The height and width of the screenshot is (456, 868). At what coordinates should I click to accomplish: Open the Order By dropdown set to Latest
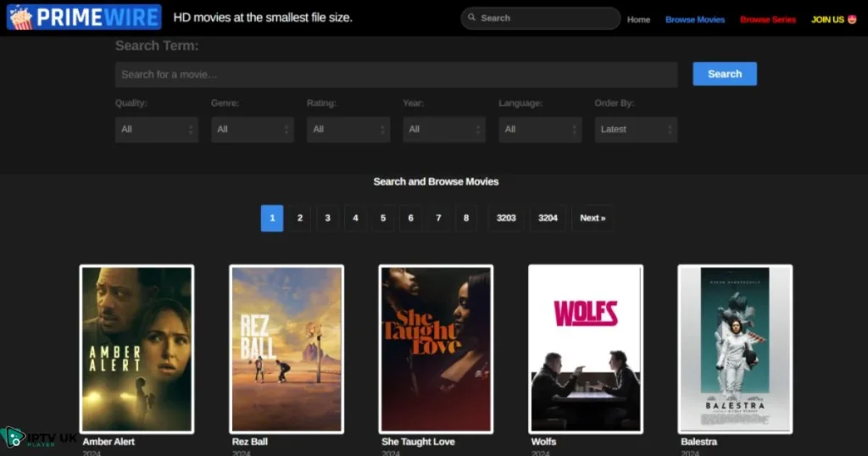click(636, 130)
